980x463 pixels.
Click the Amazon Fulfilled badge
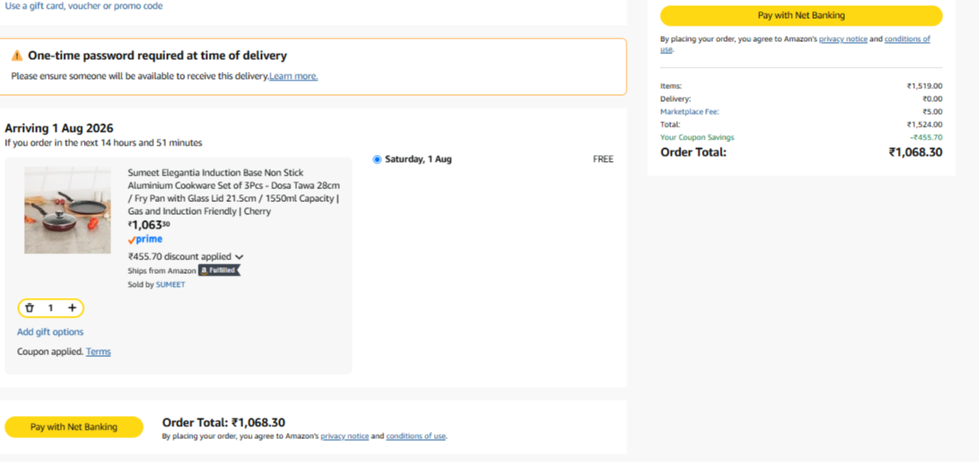pos(219,270)
